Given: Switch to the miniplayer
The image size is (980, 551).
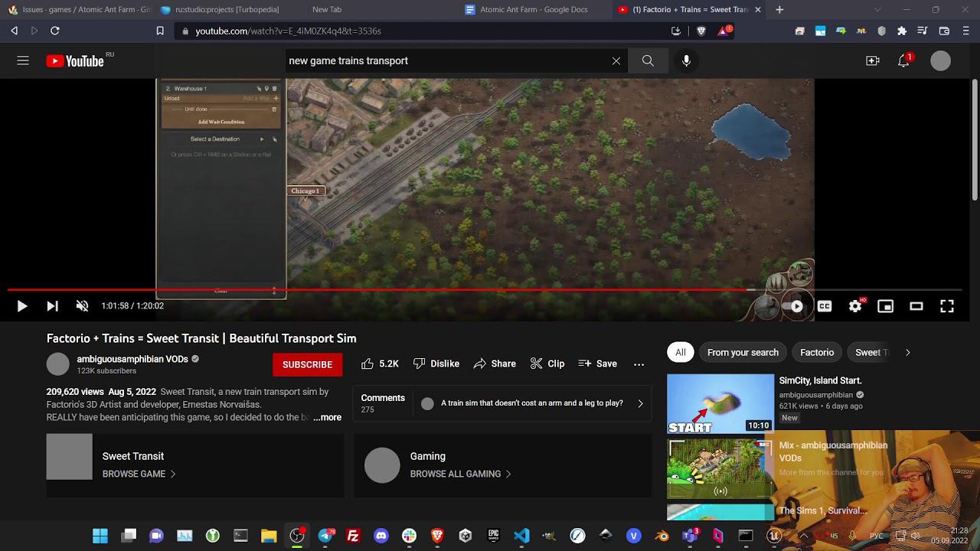Looking at the screenshot, I should (x=886, y=306).
